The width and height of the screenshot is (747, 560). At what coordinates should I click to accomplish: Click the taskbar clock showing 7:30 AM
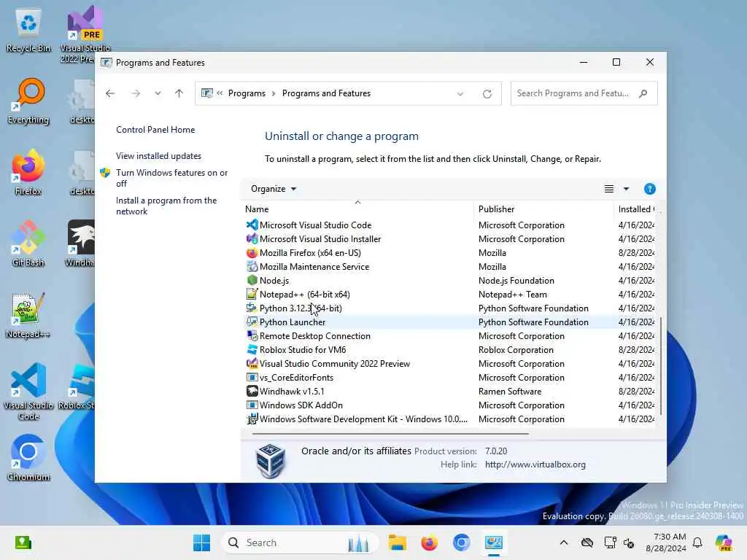pyautogui.click(x=665, y=542)
